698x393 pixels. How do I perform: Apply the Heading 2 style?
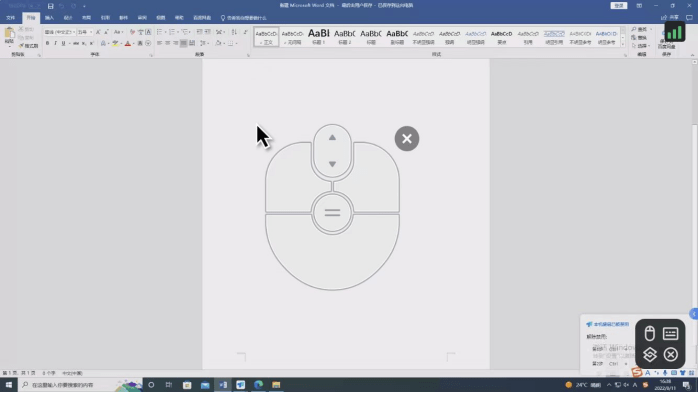[x=345, y=37]
